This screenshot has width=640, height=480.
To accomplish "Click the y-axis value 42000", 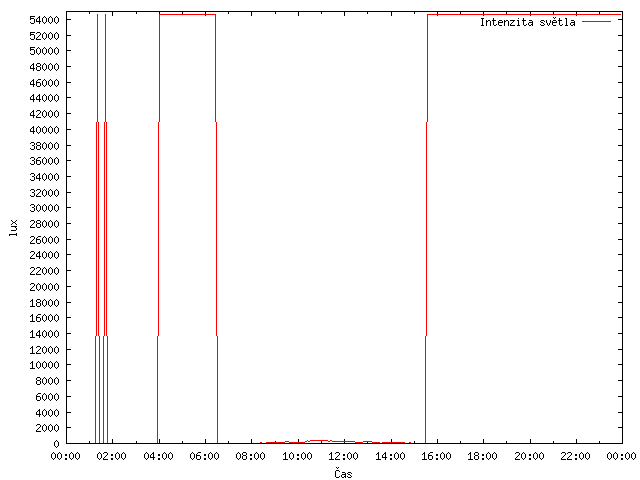I will (44, 114).
